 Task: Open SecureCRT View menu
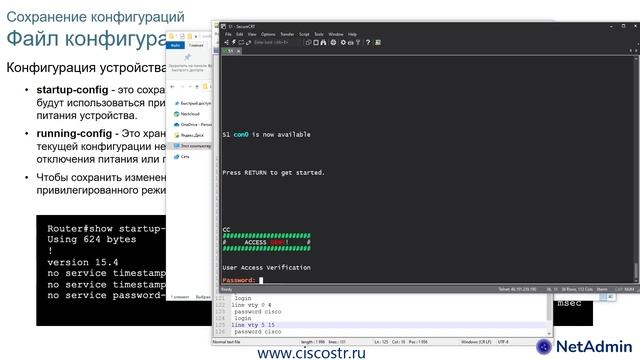click(x=252, y=34)
